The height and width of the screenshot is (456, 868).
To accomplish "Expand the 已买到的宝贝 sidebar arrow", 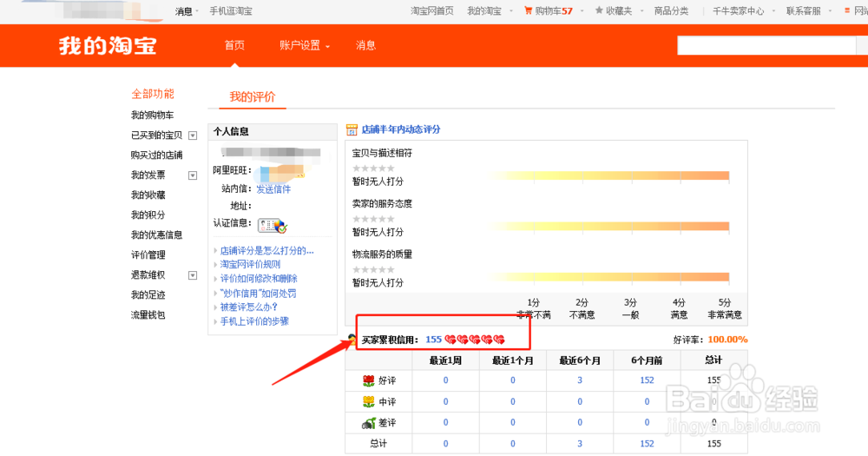I will 193,135.
